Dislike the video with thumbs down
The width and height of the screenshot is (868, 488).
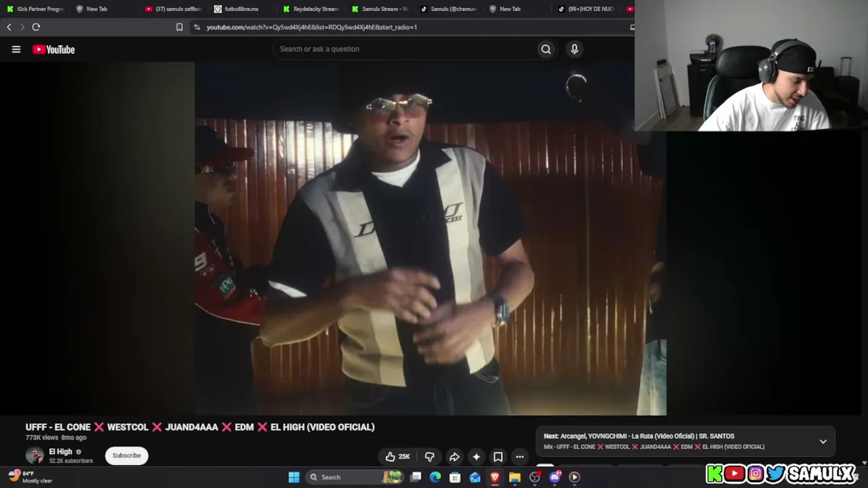(429, 457)
